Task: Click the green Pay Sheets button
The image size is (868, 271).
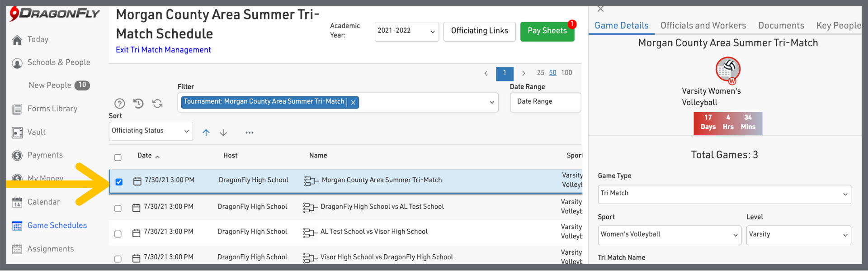Action: tap(547, 31)
